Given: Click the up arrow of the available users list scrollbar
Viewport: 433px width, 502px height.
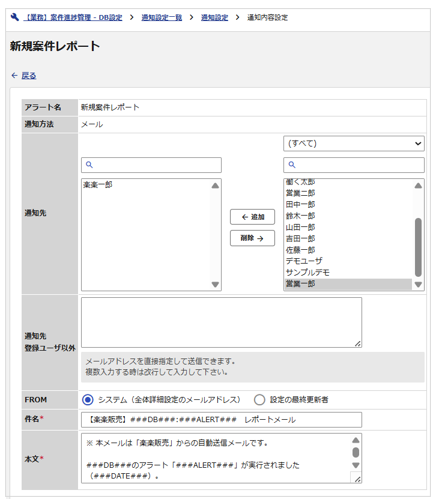Looking at the screenshot, I should (418, 185).
